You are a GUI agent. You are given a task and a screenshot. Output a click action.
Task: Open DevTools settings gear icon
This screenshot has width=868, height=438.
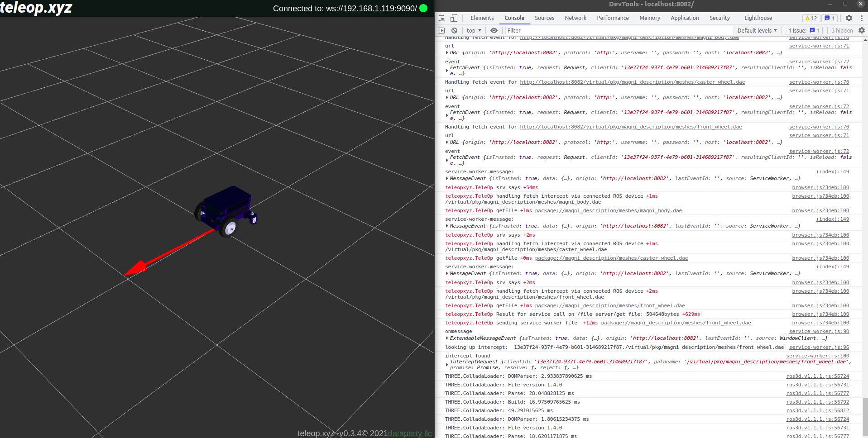[849, 18]
